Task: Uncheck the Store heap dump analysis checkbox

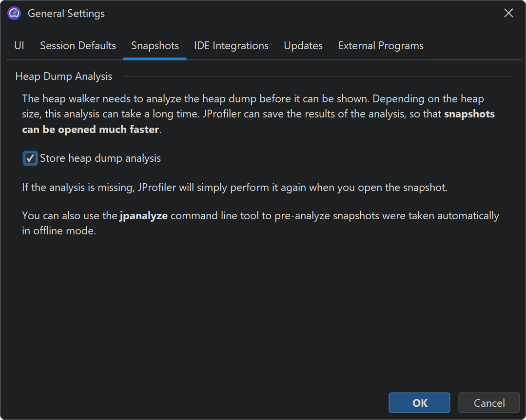Action: [x=30, y=158]
